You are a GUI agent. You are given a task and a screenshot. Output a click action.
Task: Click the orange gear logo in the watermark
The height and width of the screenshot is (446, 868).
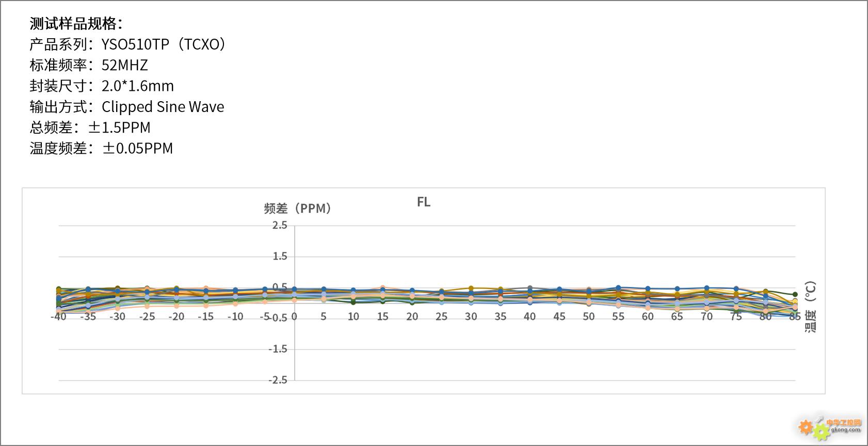tap(806, 427)
